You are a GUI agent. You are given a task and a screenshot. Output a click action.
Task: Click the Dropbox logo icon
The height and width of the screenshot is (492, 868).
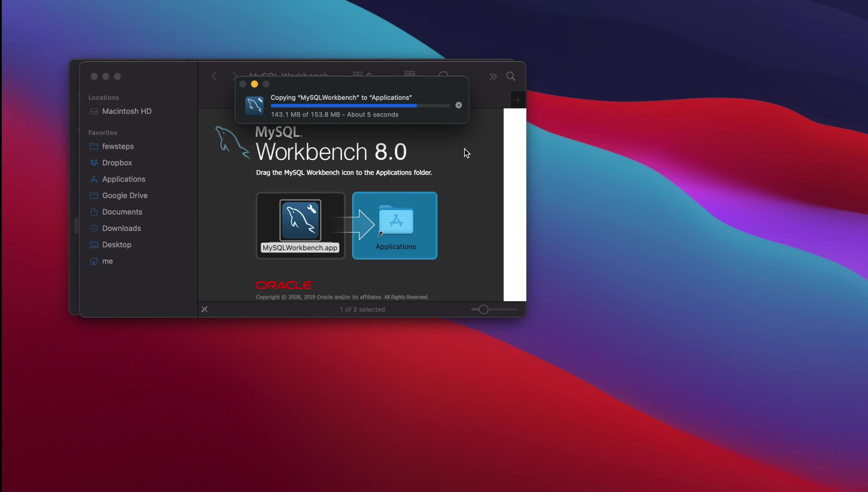[x=94, y=162]
